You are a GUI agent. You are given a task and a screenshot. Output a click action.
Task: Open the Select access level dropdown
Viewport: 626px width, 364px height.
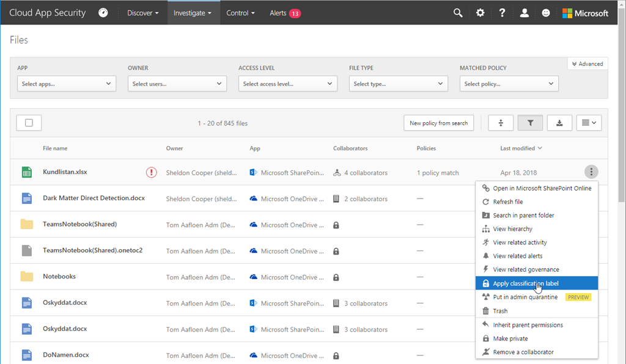coord(288,84)
